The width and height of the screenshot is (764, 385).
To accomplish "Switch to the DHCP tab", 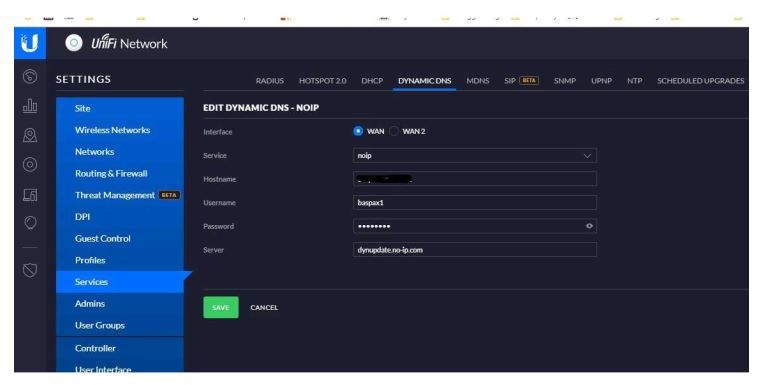I will pos(372,81).
